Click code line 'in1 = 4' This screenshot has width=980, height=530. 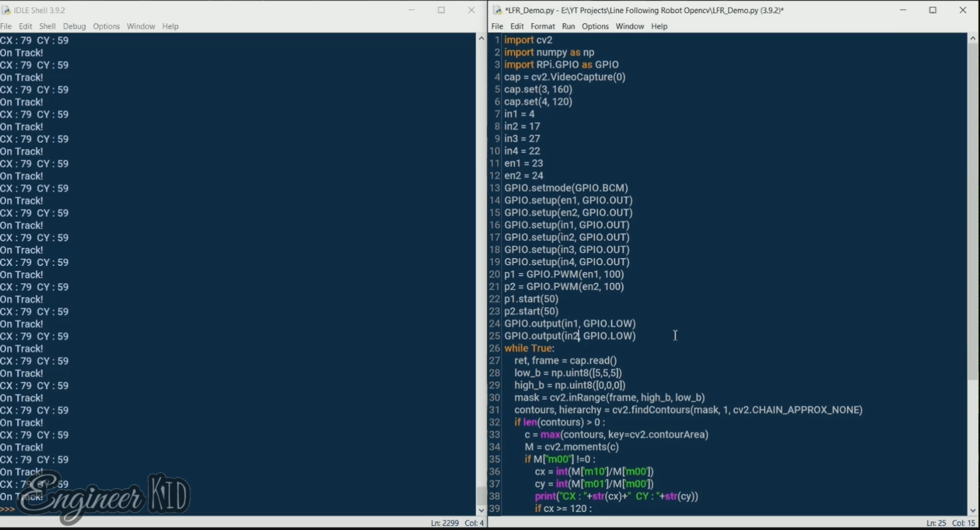(520, 114)
